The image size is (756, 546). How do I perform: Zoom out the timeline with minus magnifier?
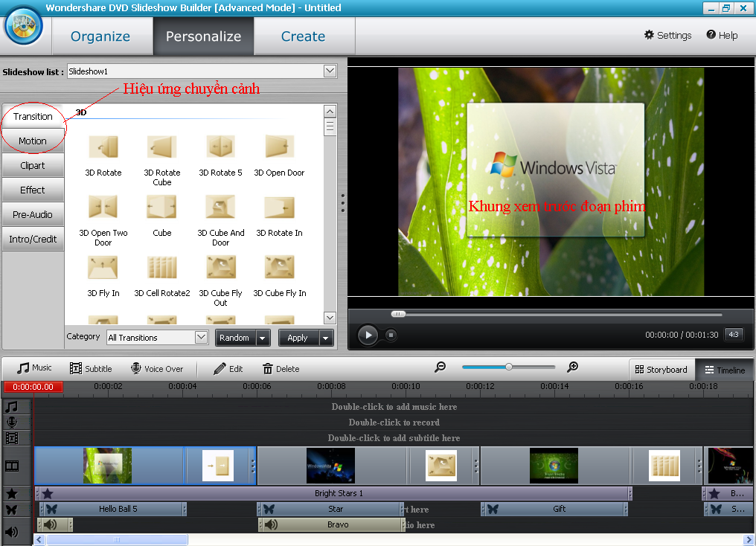[440, 367]
